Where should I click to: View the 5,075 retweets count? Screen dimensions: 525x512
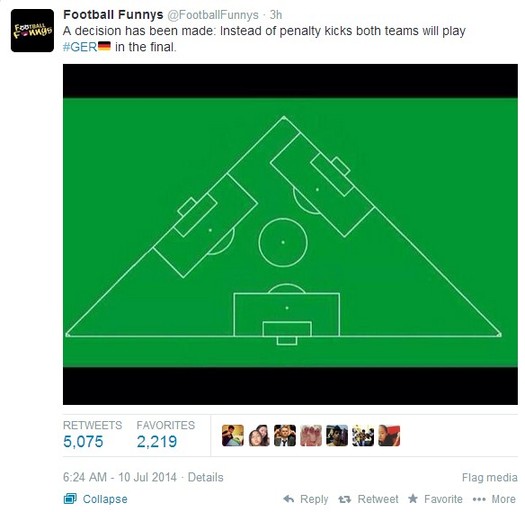pos(83,442)
